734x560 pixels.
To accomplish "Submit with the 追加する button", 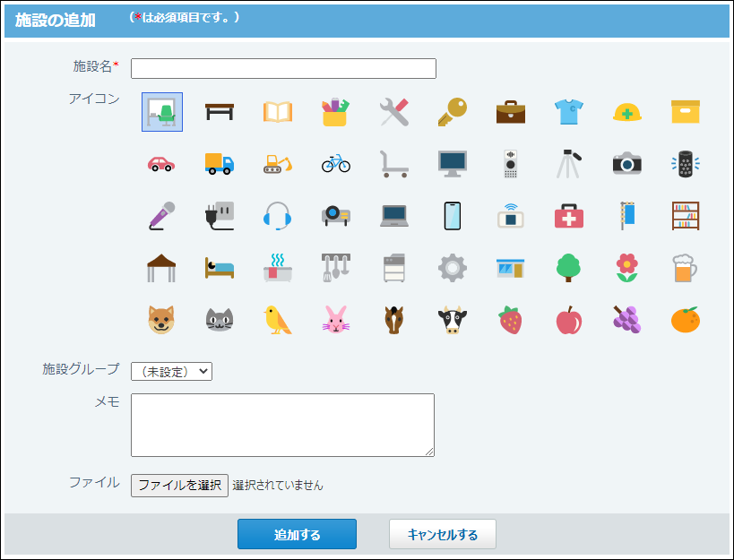I will 297,534.
